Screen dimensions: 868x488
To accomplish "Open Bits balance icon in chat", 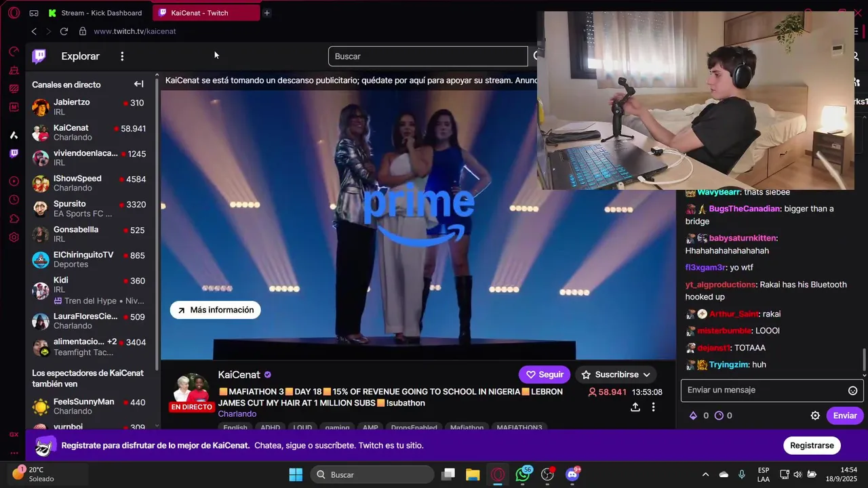I will (693, 415).
